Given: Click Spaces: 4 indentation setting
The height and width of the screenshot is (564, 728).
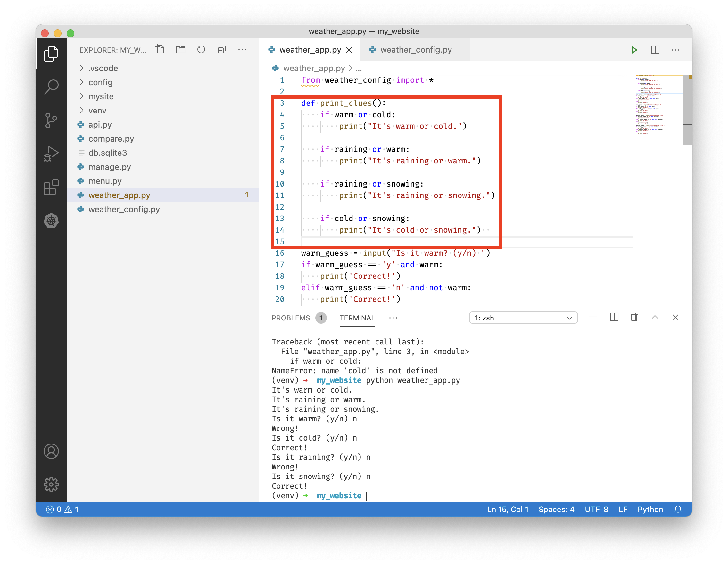Looking at the screenshot, I should [556, 509].
